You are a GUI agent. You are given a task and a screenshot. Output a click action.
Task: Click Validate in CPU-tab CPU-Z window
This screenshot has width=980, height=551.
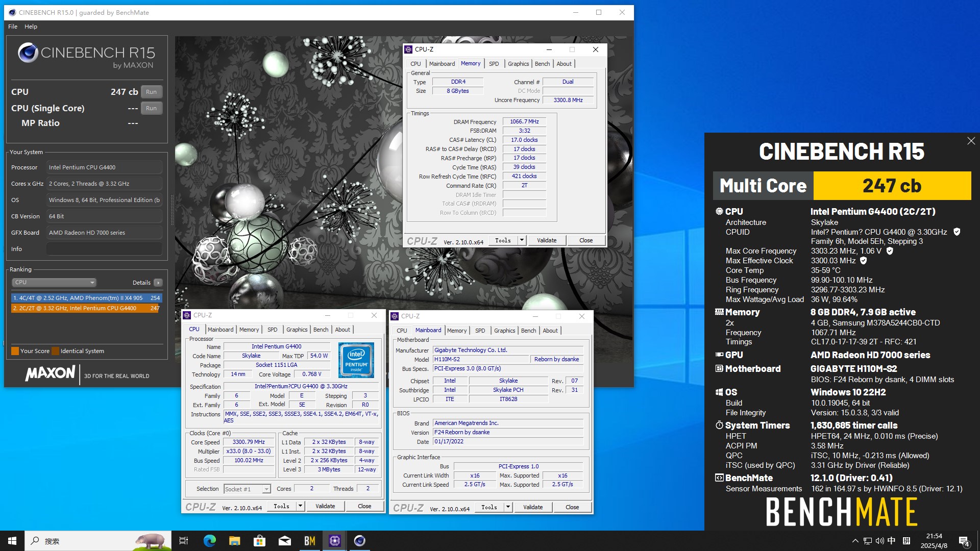325,506
